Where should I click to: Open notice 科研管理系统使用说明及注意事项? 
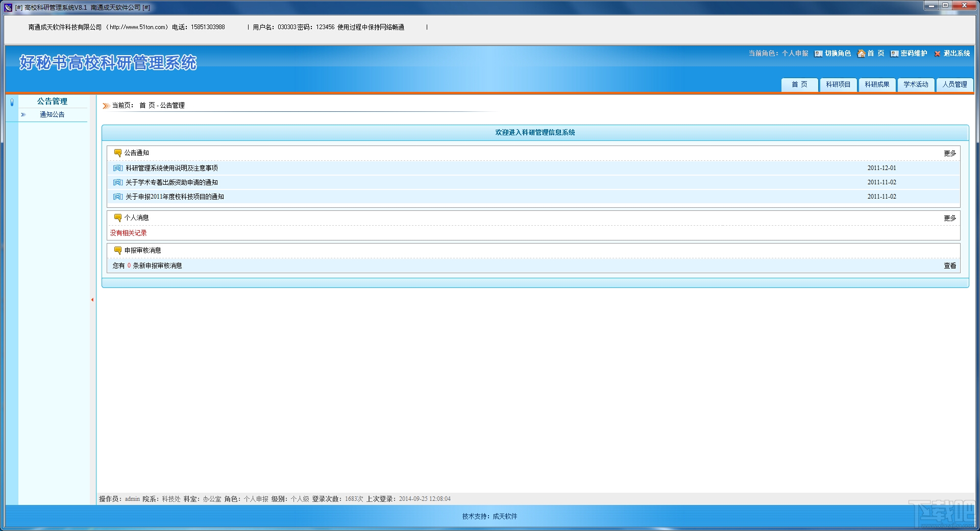172,168
